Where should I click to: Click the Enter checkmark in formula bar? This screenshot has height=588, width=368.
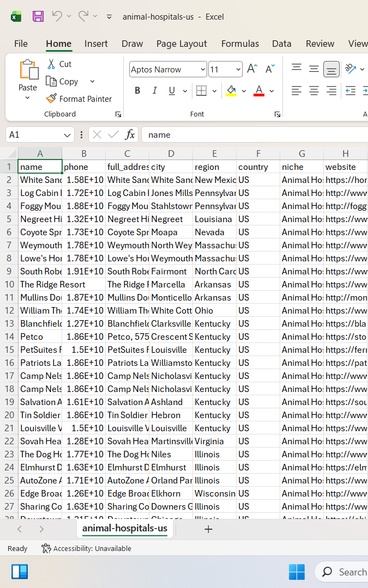pos(113,134)
